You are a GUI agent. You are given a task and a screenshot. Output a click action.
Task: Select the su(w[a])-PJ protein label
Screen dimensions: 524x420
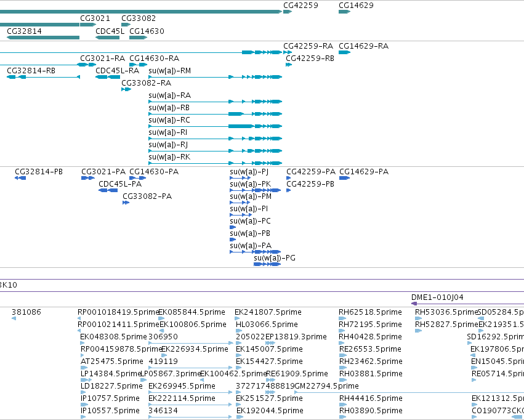[249, 172]
